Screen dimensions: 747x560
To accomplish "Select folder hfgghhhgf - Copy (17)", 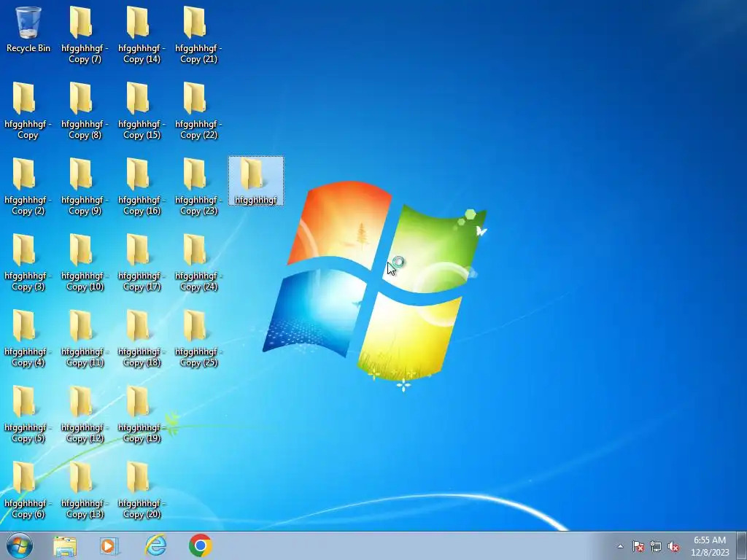I will point(142,262).
